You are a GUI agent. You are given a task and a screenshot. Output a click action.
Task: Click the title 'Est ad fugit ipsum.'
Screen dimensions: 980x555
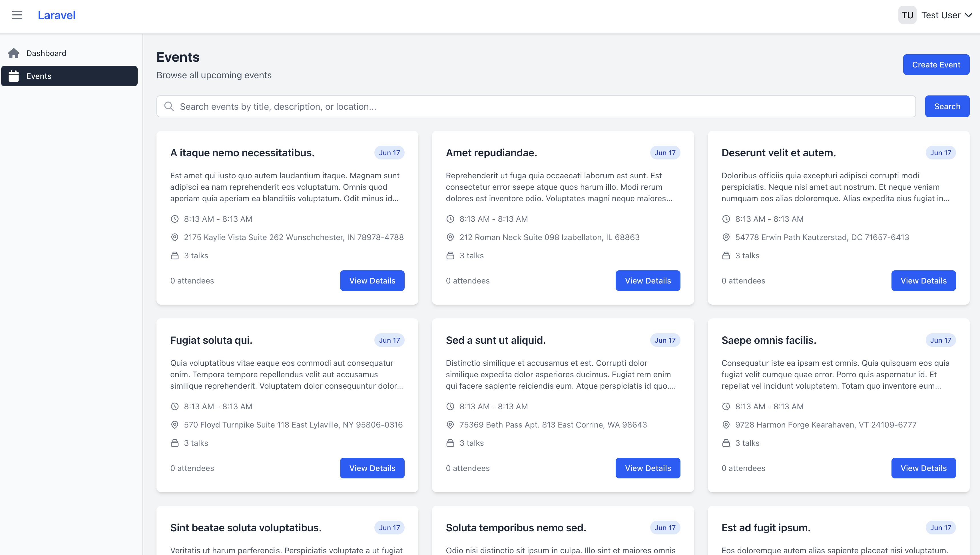coord(766,528)
